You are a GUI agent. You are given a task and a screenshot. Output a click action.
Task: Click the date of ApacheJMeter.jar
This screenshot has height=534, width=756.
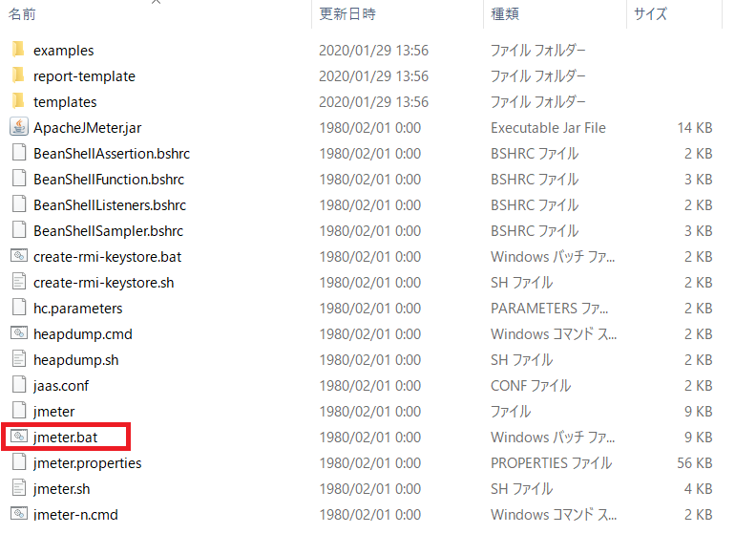pos(369,128)
